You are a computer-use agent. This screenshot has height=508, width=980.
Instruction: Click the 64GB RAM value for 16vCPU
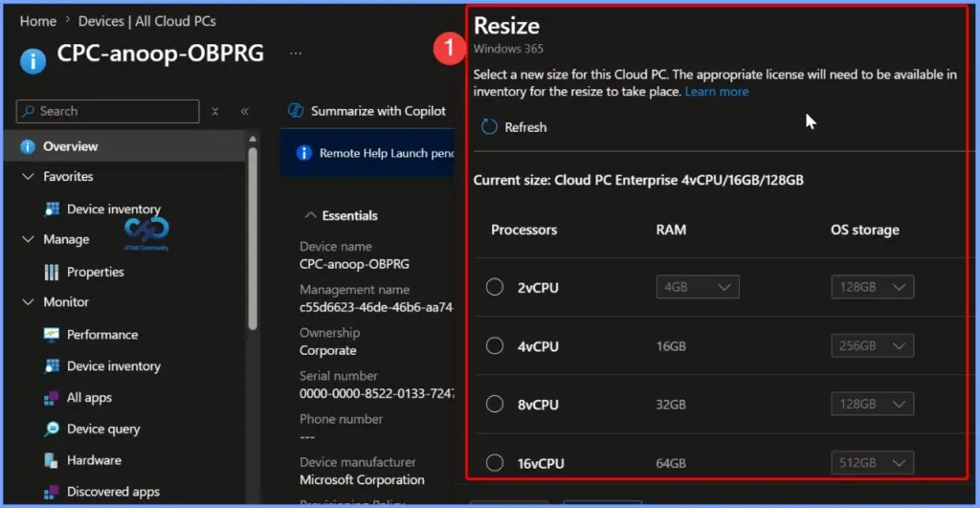(671, 464)
